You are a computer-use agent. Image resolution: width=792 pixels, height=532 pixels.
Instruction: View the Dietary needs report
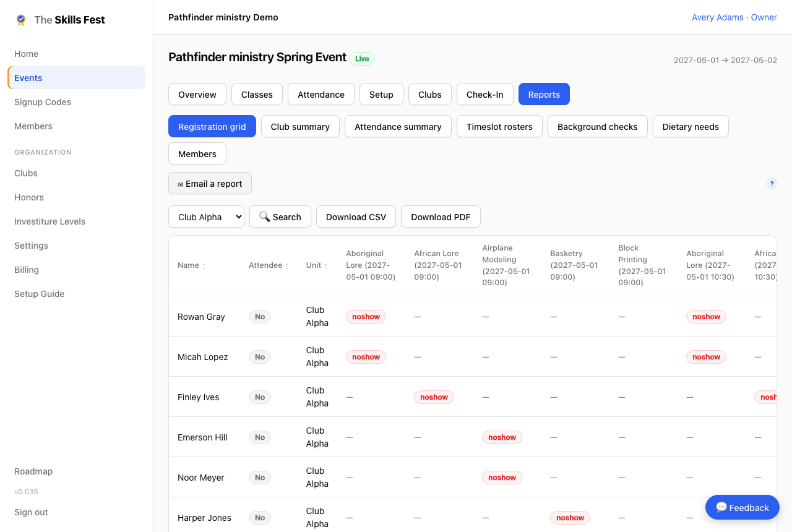[691, 127]
